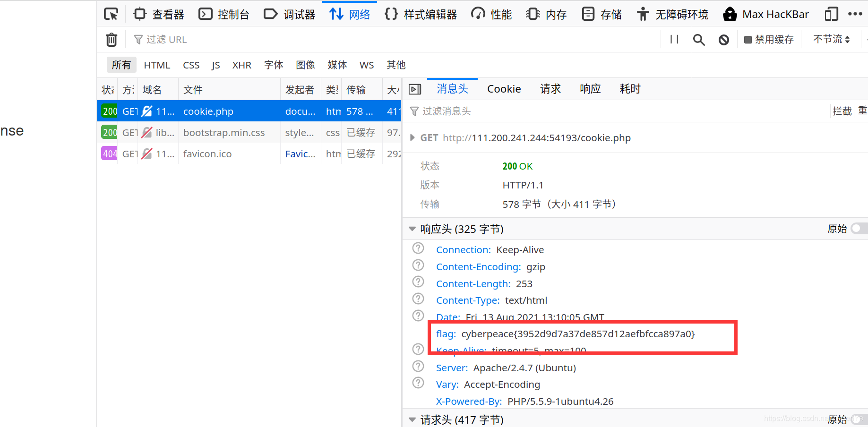Click help icon beside Content-Length header
The image size is (868, 427).
[x=418, y=282]
